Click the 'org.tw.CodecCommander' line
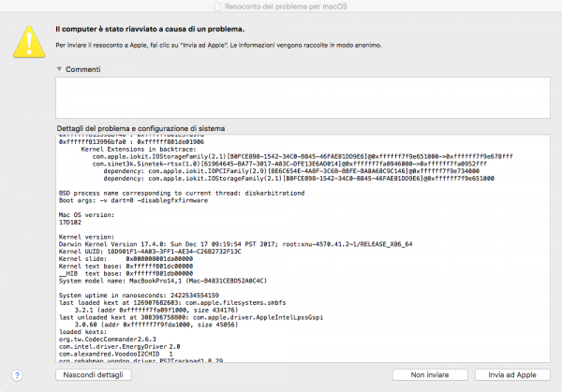562x392 pixels. coord(108,340)
